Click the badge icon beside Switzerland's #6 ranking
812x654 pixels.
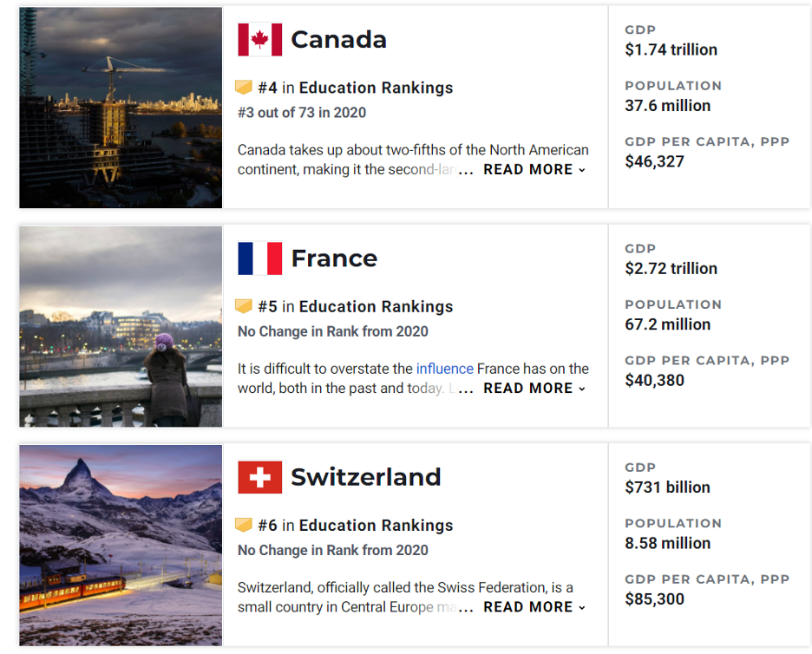244,525
